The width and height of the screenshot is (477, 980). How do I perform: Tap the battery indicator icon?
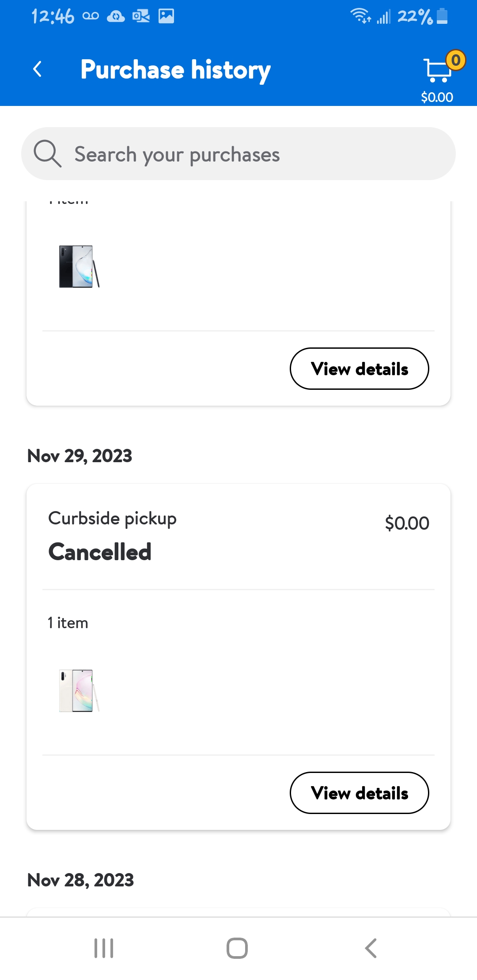pyautogui.click(x=442, y=16)
